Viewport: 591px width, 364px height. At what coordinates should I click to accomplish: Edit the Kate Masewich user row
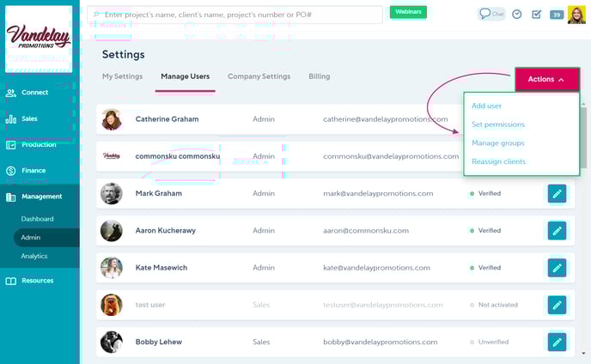(x=557, y=268)
